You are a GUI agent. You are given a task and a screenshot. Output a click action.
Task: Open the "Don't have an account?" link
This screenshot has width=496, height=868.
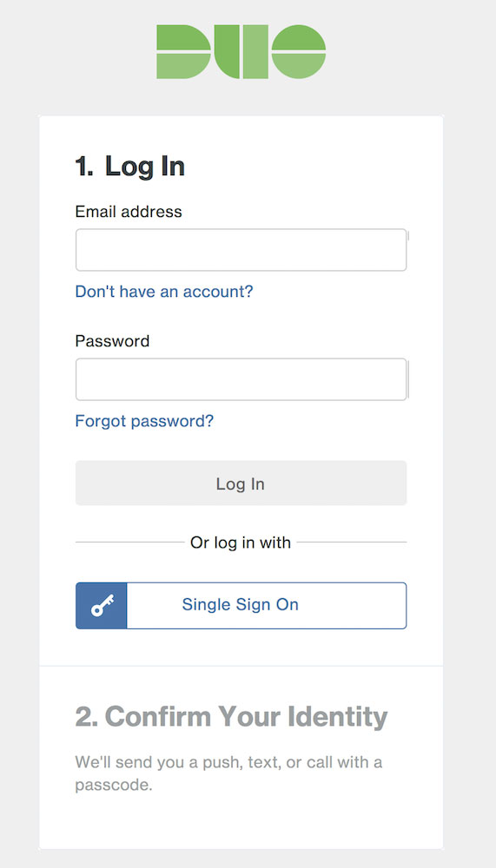[x=164, y=291]
